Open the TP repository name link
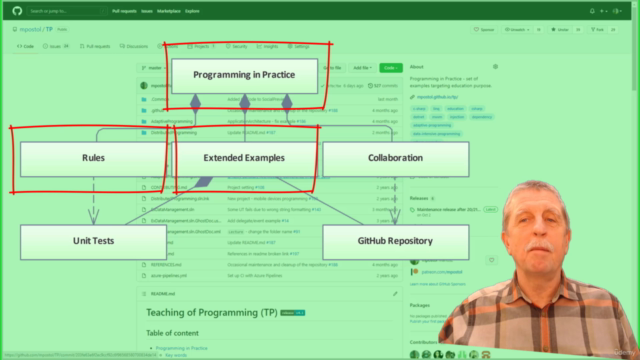The width and height of the screenshot is (640, 360). coord(49,29)
